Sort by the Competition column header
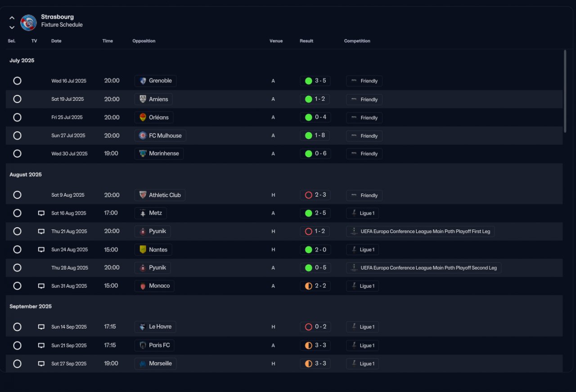 click(357, 41)
